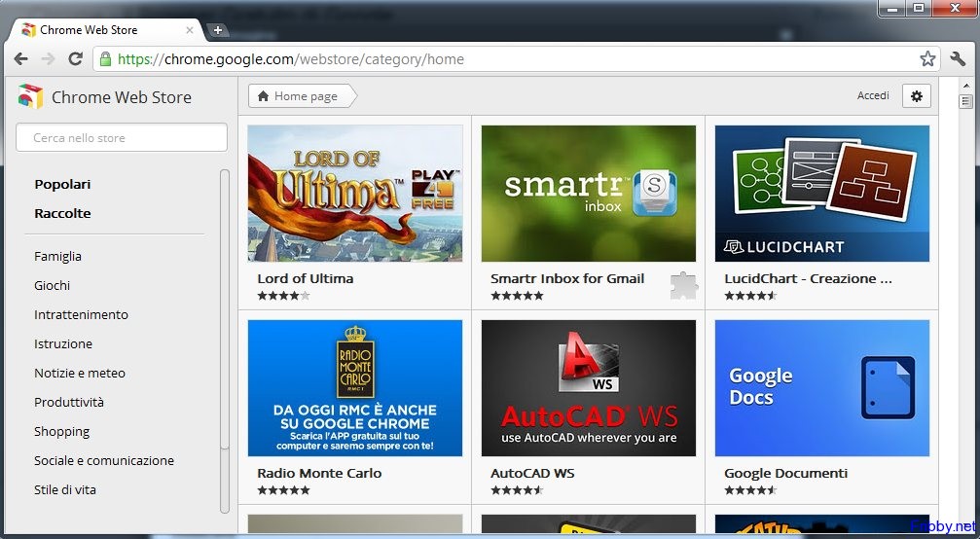Select the Istruzione category
This screenshot has height=539, width=980.
pyautogui.click(x=63, y=344)
